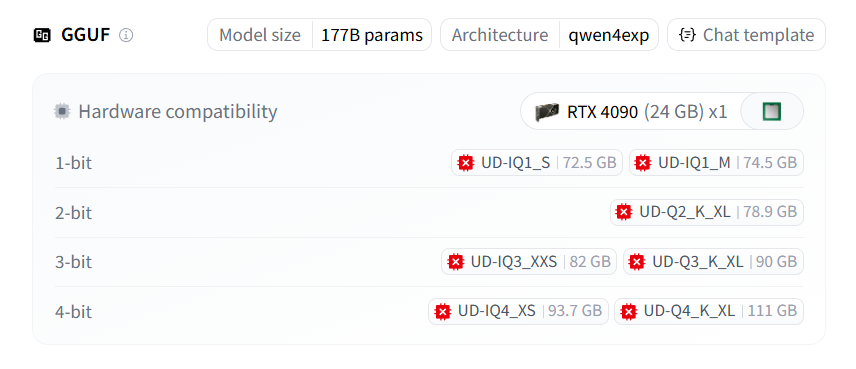Open the UD-IQ1_S 72.5 GB file

click(x=537, y=163)
